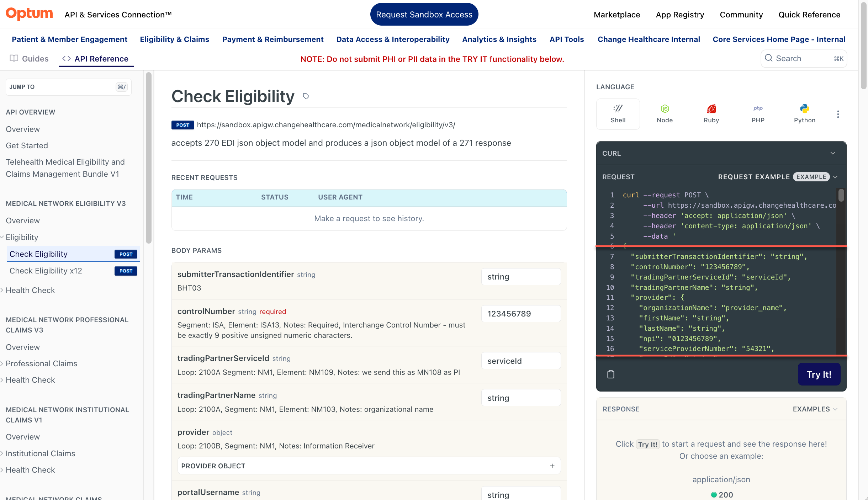The height and width of the screenshot is (500, 868).
Task: Click API Reference code brackets icon
Action: 66,58
